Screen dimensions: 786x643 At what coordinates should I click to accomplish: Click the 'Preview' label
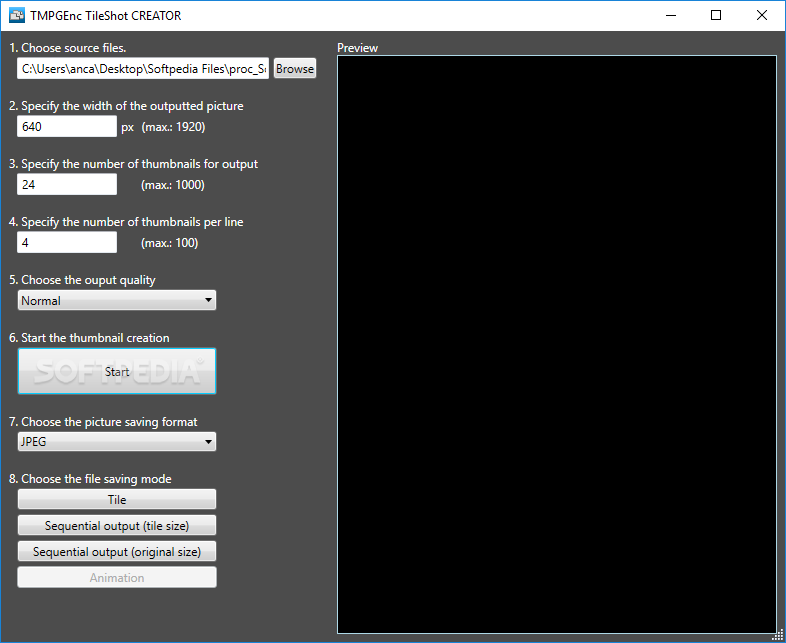coord(357,48)
